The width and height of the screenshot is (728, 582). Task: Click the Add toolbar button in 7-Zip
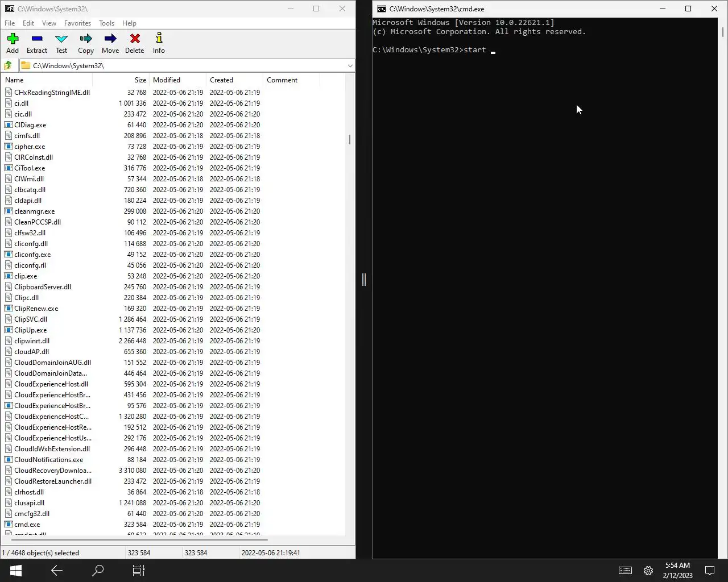(x=13, y=43)
